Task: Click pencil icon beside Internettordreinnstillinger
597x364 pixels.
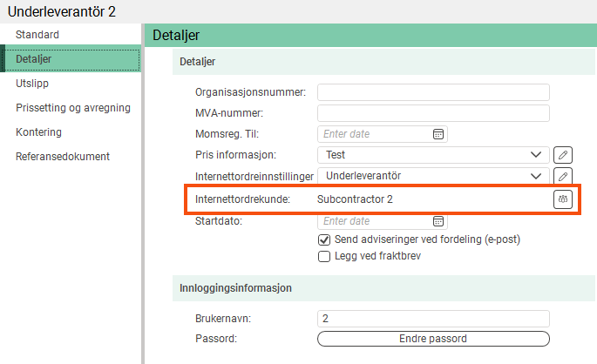Action: click(x=563, y=176)
